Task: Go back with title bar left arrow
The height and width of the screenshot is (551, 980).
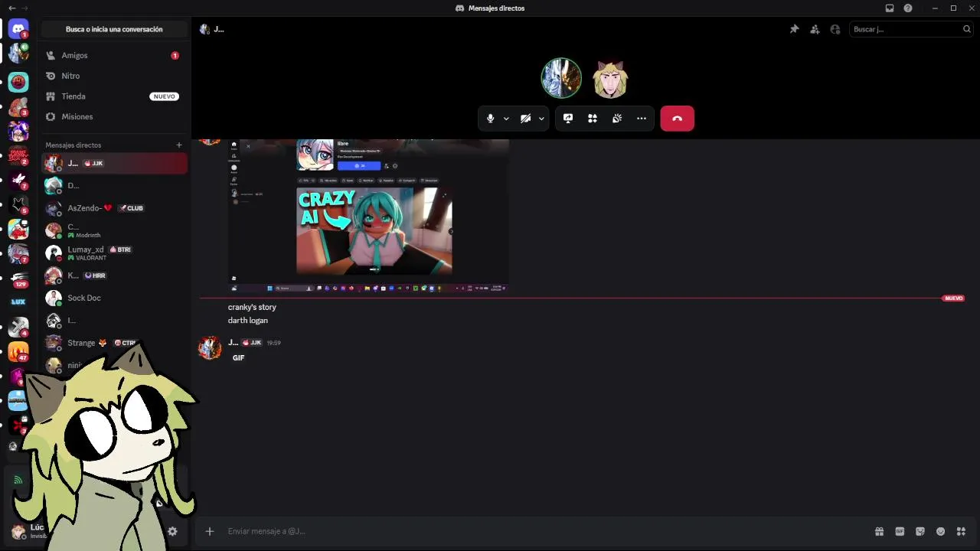Action: coord(11,8)
